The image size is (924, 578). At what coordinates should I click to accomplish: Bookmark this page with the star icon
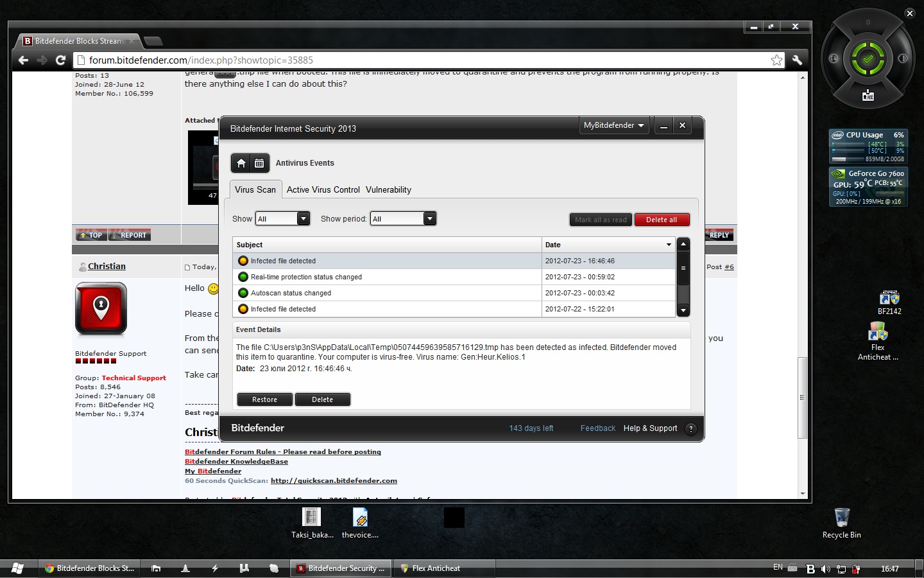(x=776, y=60)
